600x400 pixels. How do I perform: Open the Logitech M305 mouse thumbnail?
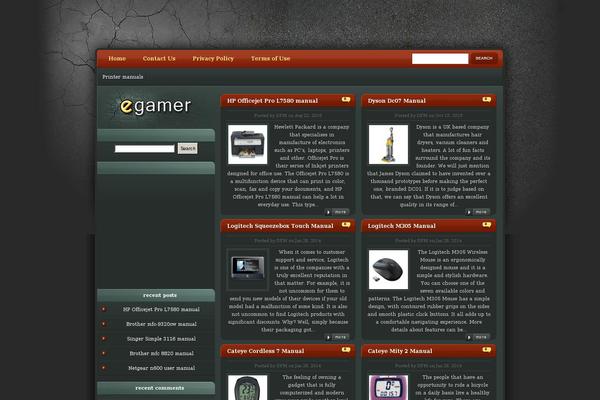coord(388,269)
